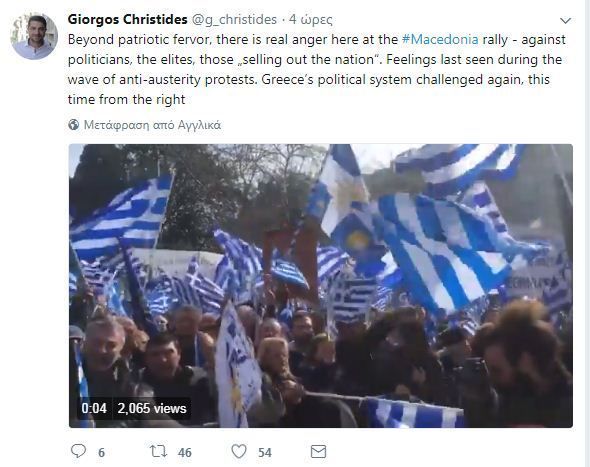
Task: Click the like count 54
Action: tap(265, 452)
